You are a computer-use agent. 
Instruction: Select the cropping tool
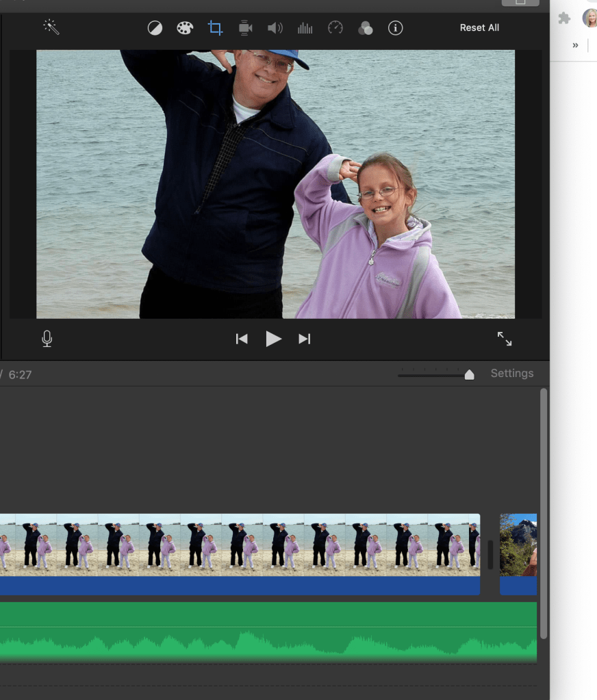coord(215,28)
